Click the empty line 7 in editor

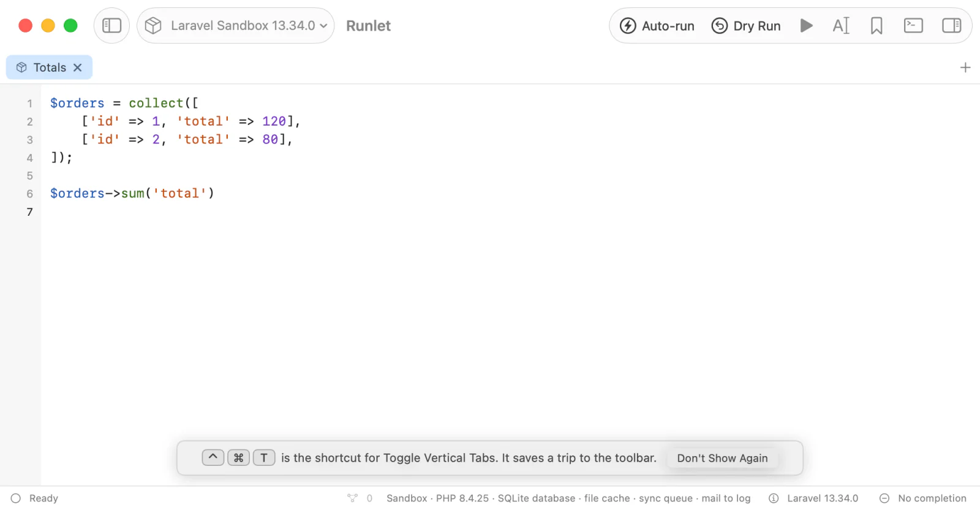(510, 212)
